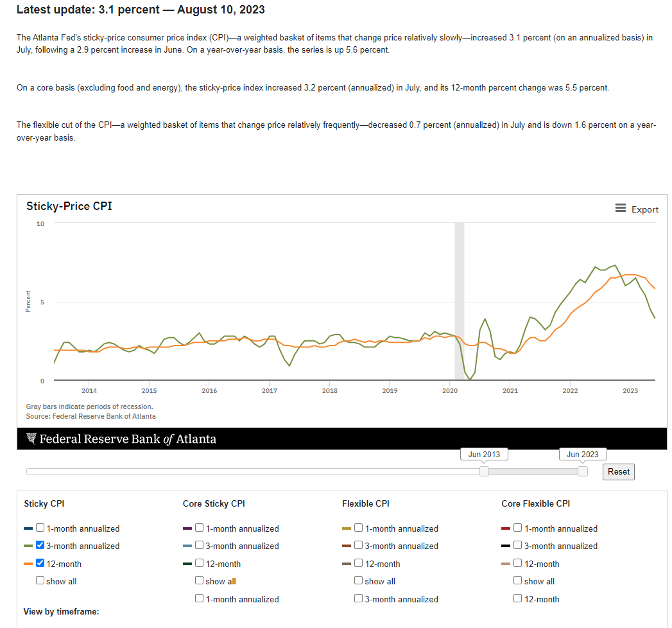The image size is (672, 628).
Task: Enable Core Sticky CPI 12-month checkbox
Action: (x=199, y=563)
